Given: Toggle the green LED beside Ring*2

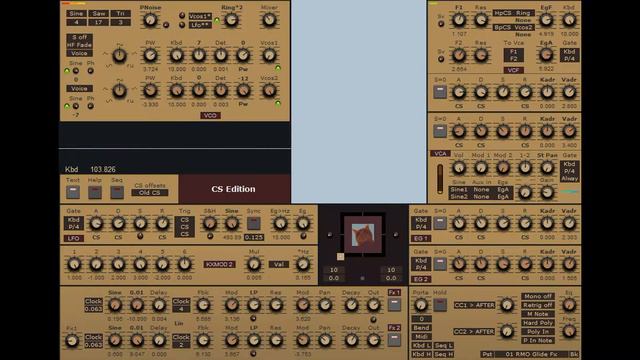Looking at the screenshot, I should tap(217, 20).
